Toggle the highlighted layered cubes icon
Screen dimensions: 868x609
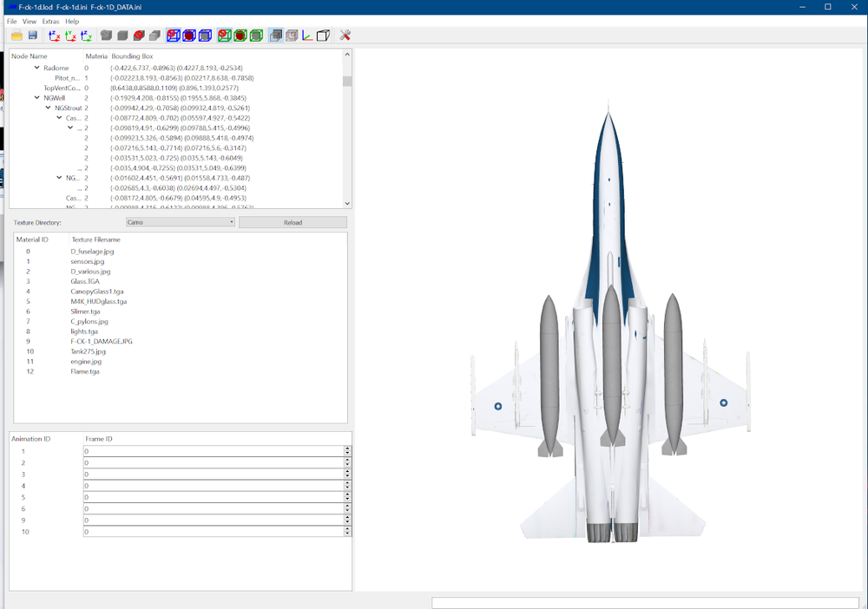(276, 36)
